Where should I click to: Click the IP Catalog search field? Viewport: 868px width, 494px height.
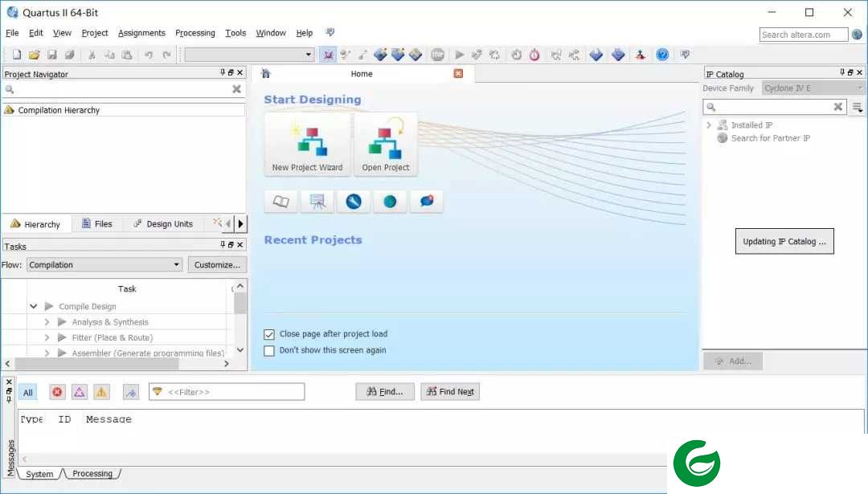(775, 107)
